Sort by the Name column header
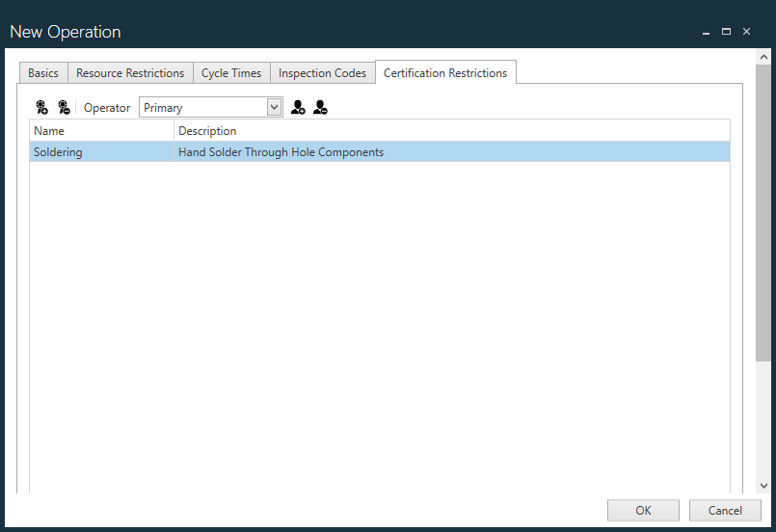The height and width of the screenshot is (532, 776). (x=101, y=131)
